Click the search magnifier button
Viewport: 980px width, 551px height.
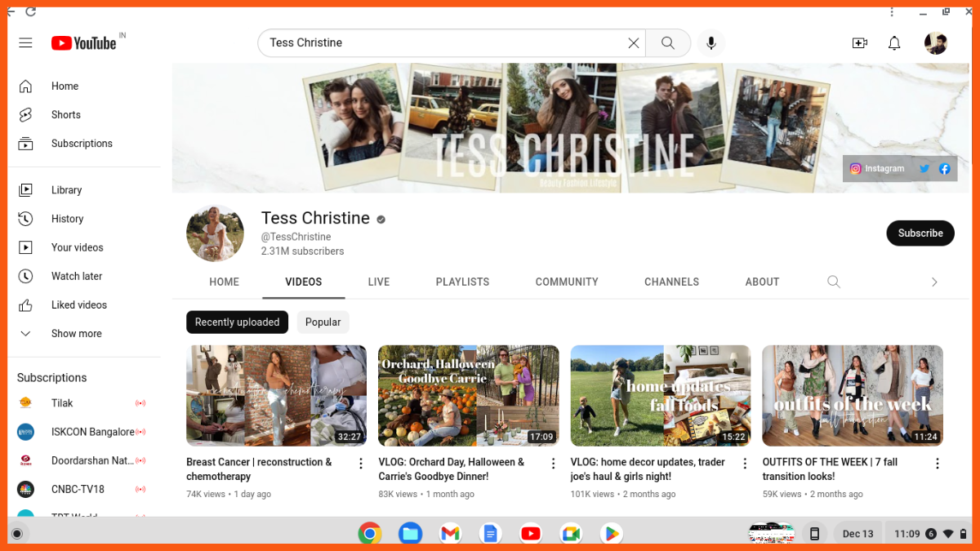click(x=668, y=43)
